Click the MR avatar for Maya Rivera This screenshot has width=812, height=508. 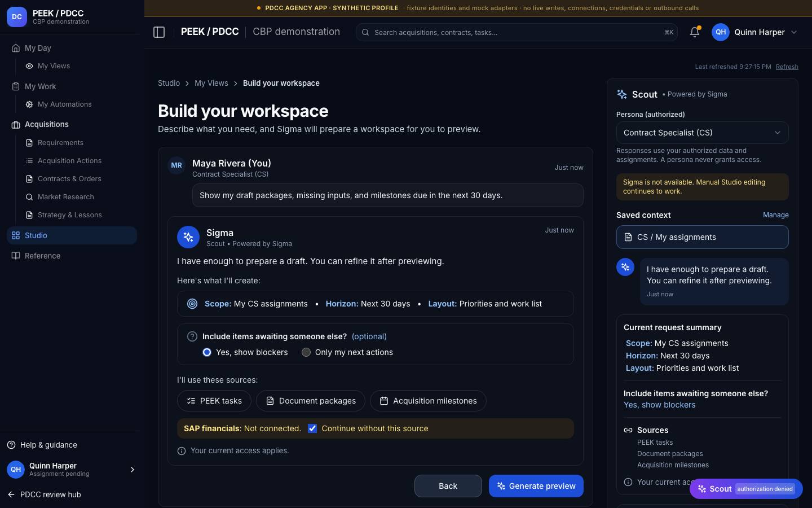[176, 165]
